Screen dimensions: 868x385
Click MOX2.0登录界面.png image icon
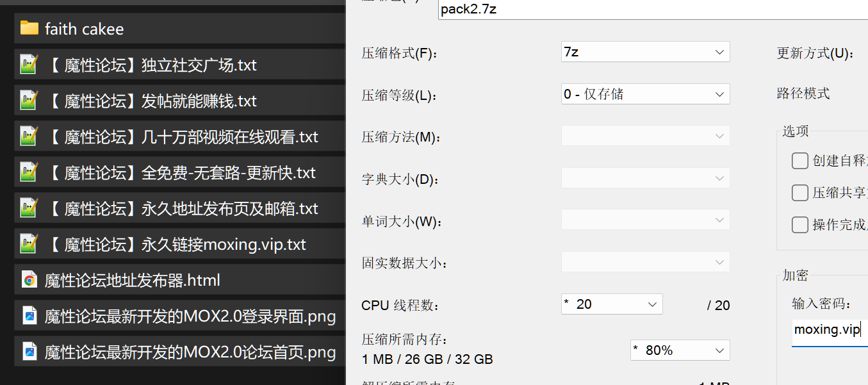pos(29,316)
